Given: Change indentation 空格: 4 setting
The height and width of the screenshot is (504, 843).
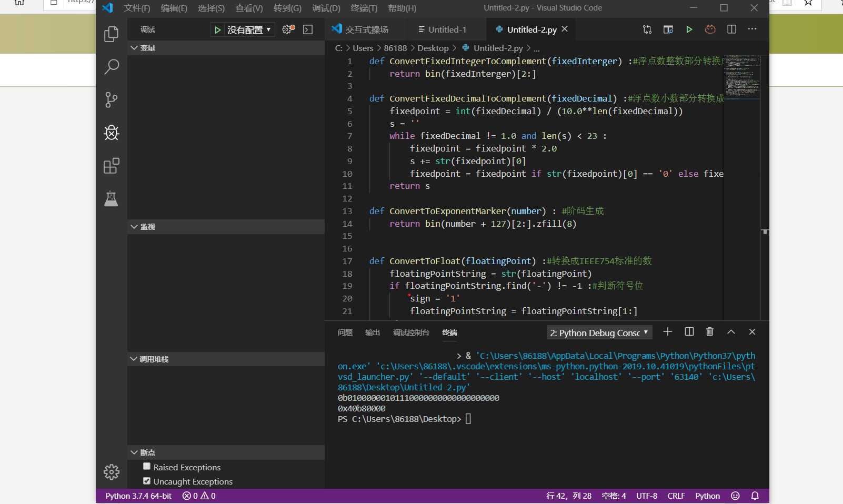Looking at the screenshot, I should click(614, 496).
